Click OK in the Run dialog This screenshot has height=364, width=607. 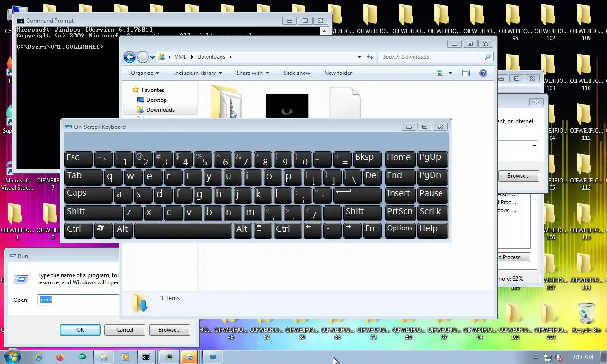coord(80,330)
